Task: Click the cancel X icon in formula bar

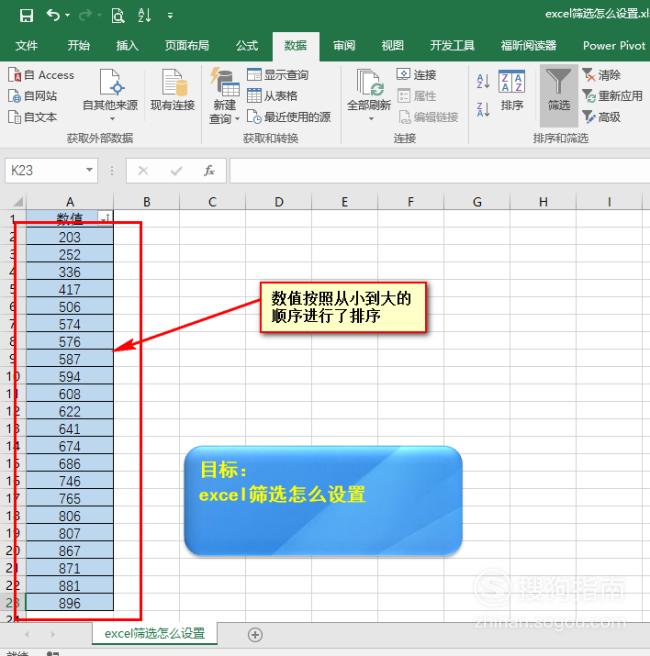Action: pyautogui.click(x=143, y=170)
